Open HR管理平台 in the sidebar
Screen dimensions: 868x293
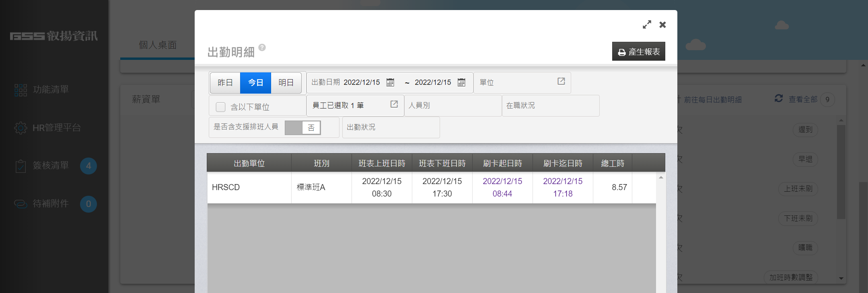tap(56, 128)
